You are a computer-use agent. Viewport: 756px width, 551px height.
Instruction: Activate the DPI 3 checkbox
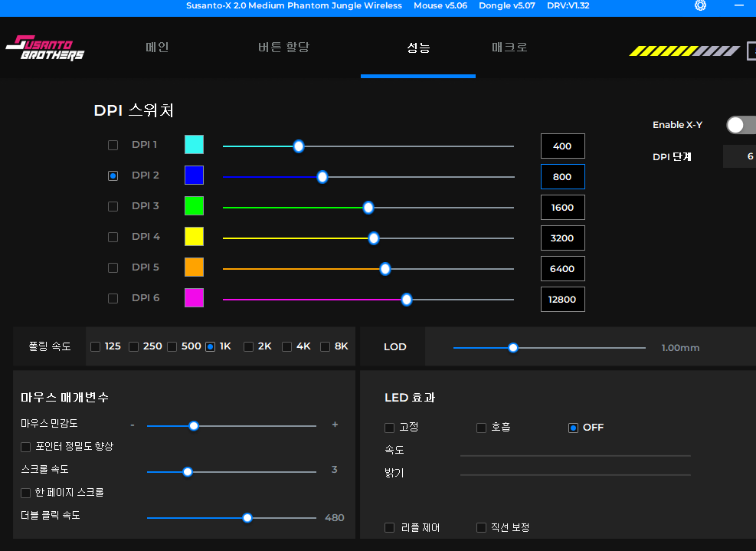113,206
